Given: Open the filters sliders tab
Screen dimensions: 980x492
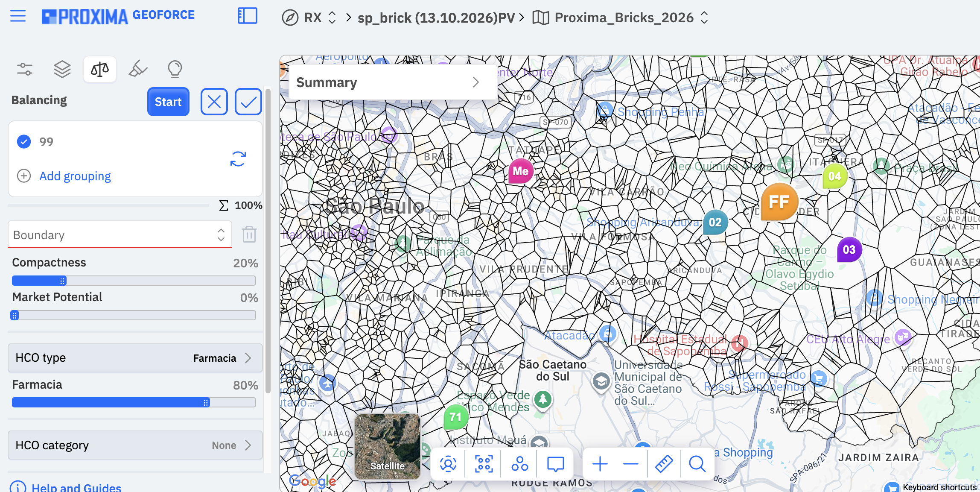Looking at the screenshot, I should point(25,69).
